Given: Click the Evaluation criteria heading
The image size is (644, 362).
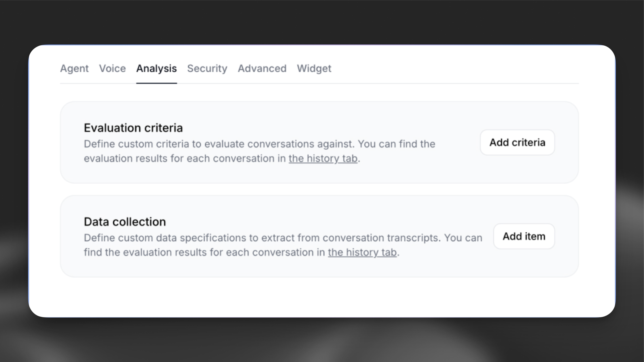Looking at the screenshot, I should (133, 128).
